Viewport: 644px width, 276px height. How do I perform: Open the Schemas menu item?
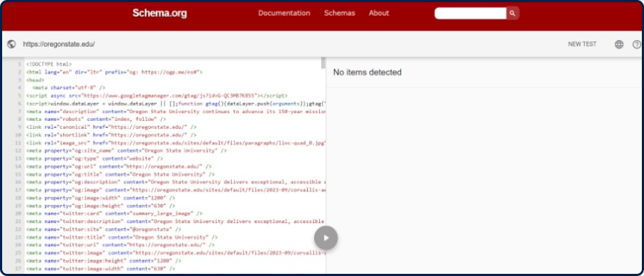[x=340, y=13]
